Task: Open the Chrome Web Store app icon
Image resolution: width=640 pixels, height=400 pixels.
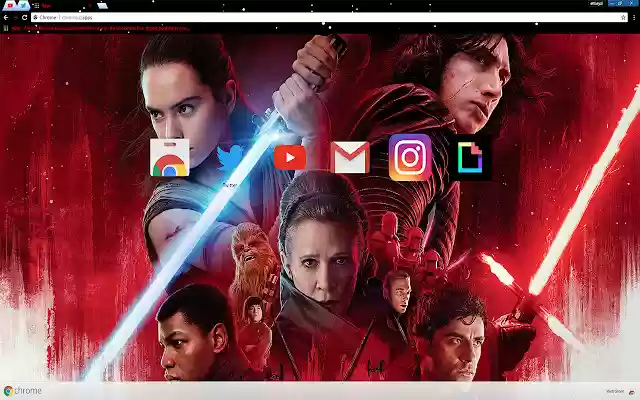Action: coord(169,158)
